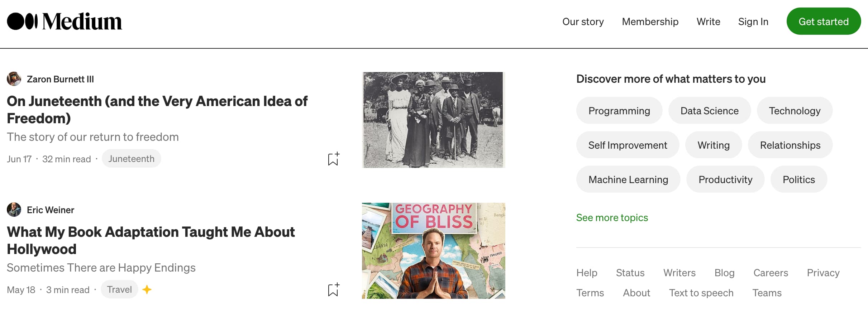Image resolution: width=868 pixels, height=316 pixels.
Task: Save the Book Adaptation article bookmark
Action: (333, 289)
